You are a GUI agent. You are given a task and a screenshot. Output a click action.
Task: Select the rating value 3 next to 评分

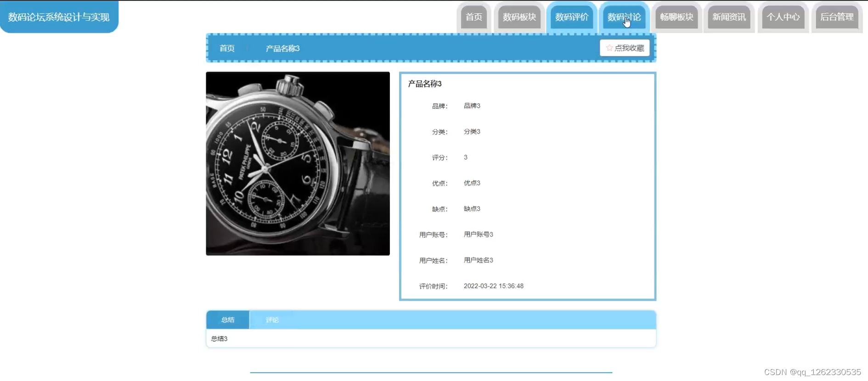pyautogui.click(x=466, y=157)
